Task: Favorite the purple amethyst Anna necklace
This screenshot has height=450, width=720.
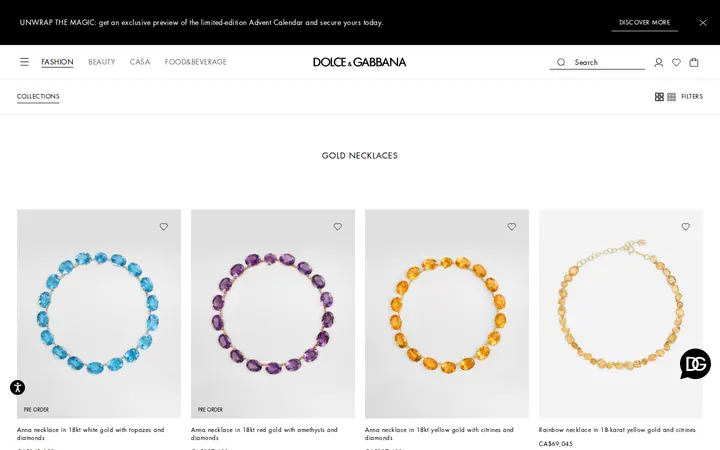Action: pos(338,226)
